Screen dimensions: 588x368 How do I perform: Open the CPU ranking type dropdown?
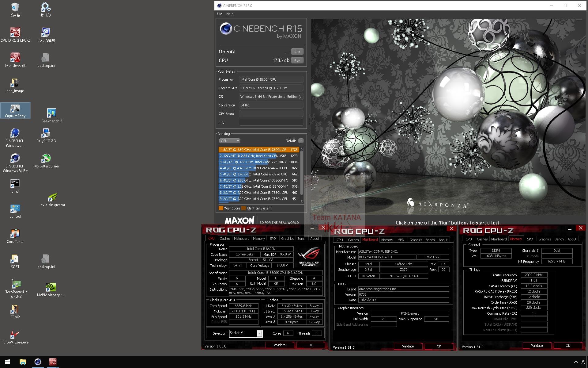(x=229, y=141)
